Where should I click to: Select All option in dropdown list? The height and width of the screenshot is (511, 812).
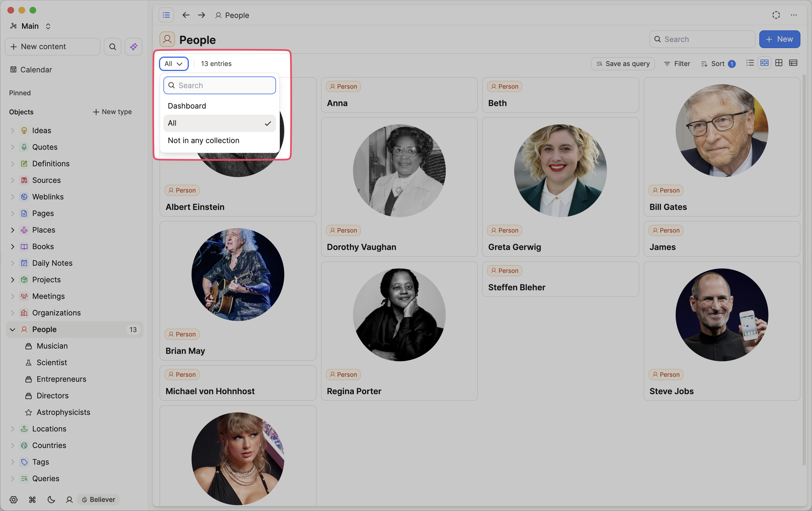(219, 123)
